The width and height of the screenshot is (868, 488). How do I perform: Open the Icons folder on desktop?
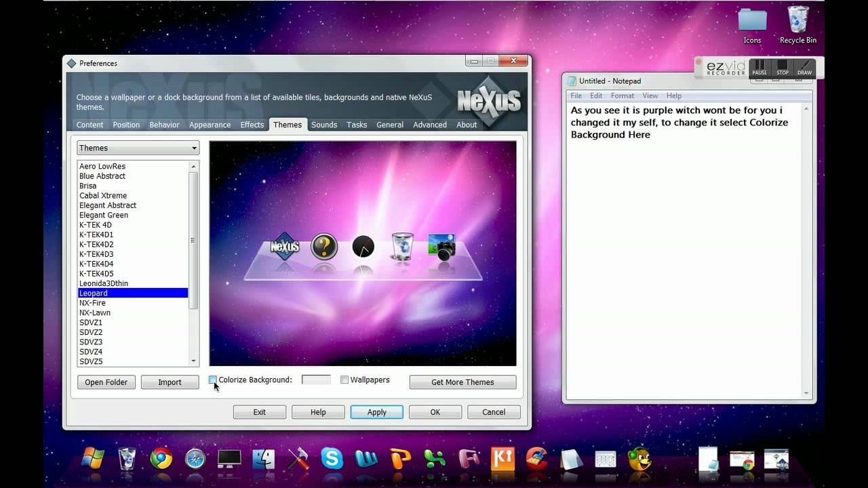click(752, 26)
